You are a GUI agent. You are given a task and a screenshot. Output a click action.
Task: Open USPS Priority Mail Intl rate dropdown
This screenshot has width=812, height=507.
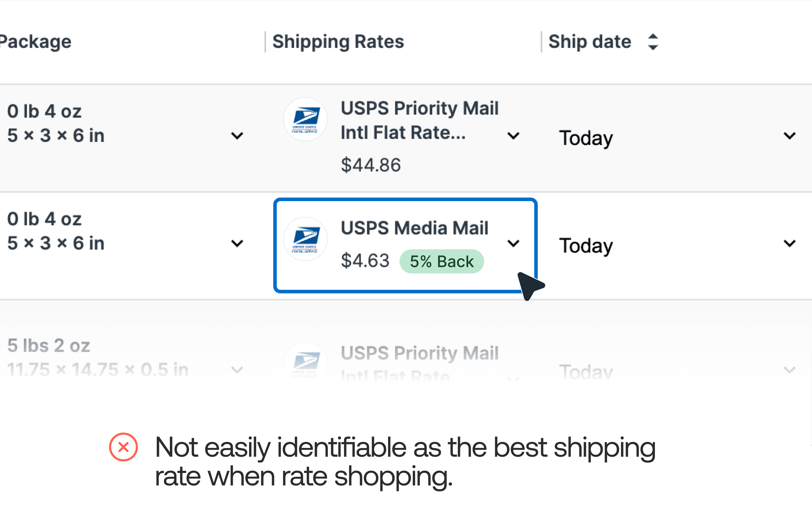tap(513, 136)
